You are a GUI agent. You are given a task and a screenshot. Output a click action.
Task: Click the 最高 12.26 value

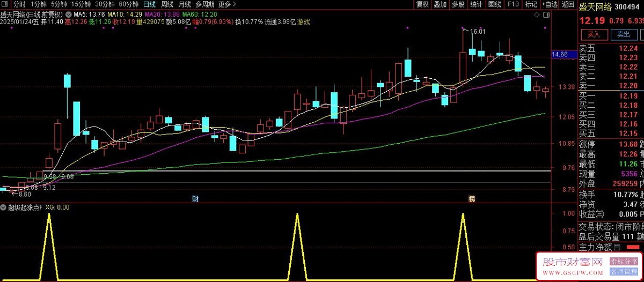point(627,154)
